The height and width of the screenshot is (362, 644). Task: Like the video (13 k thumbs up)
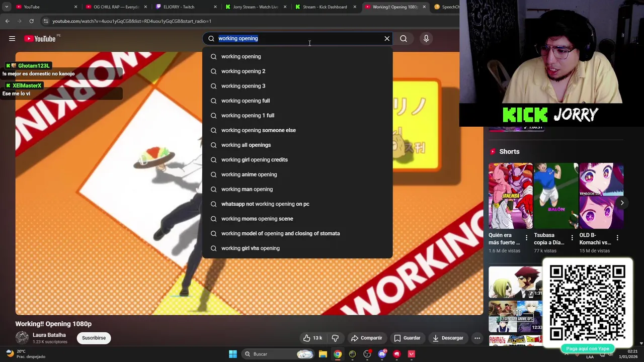coord(312,338)
